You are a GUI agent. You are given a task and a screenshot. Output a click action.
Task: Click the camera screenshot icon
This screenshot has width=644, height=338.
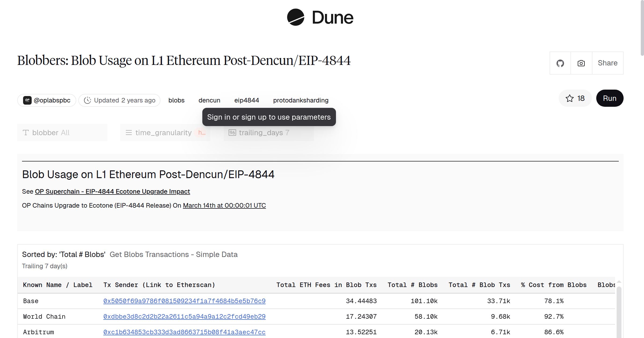[581, 63]
